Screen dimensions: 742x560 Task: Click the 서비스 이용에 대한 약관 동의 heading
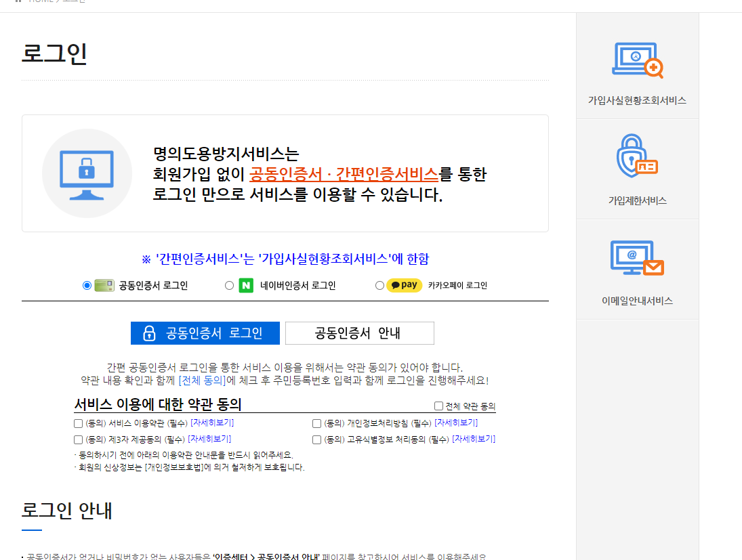158,404
